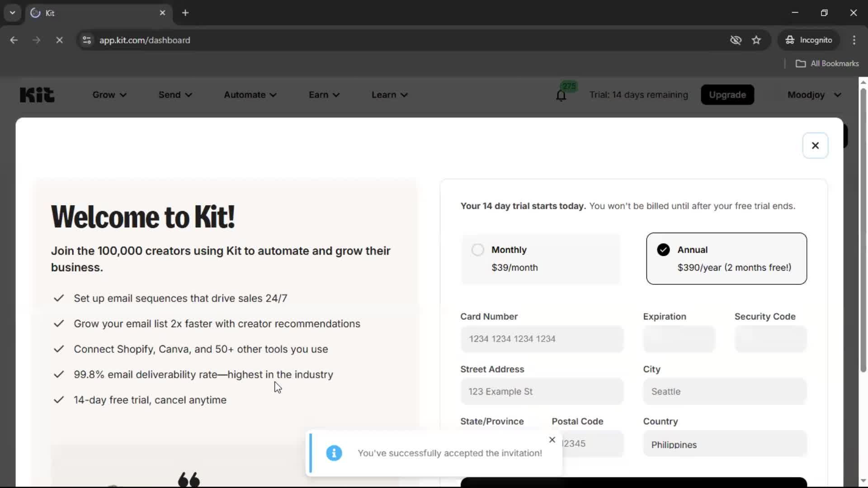The height and width of the screenshot is (488, 868).
Task: Click the Kit logo
Action: click(x=37, y=95)
